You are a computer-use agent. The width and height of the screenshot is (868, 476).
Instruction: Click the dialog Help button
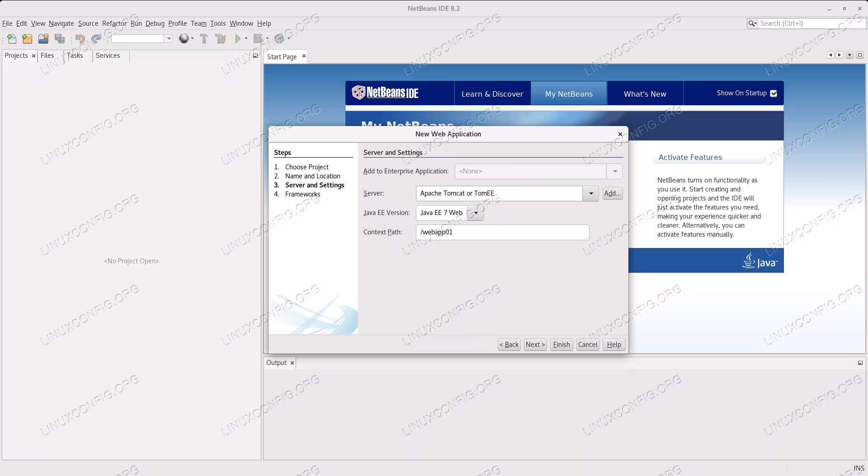(614, 345)
